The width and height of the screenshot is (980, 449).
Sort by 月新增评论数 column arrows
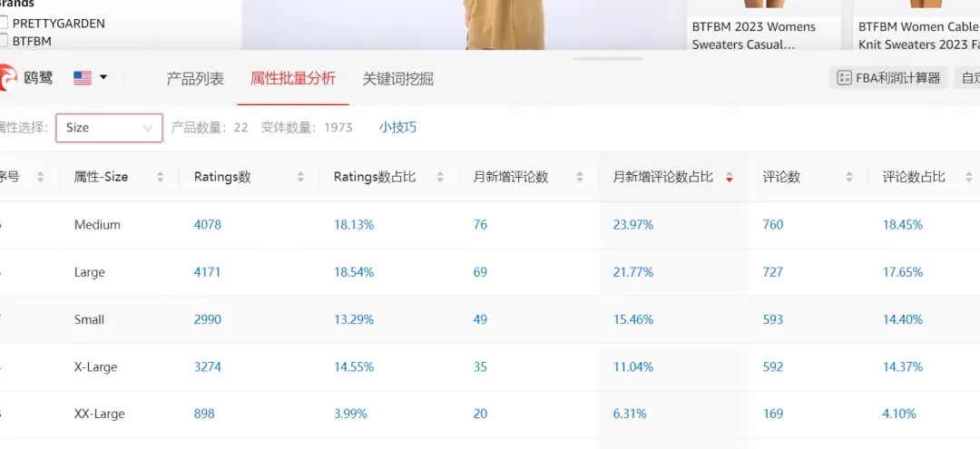tap(580, 178)
